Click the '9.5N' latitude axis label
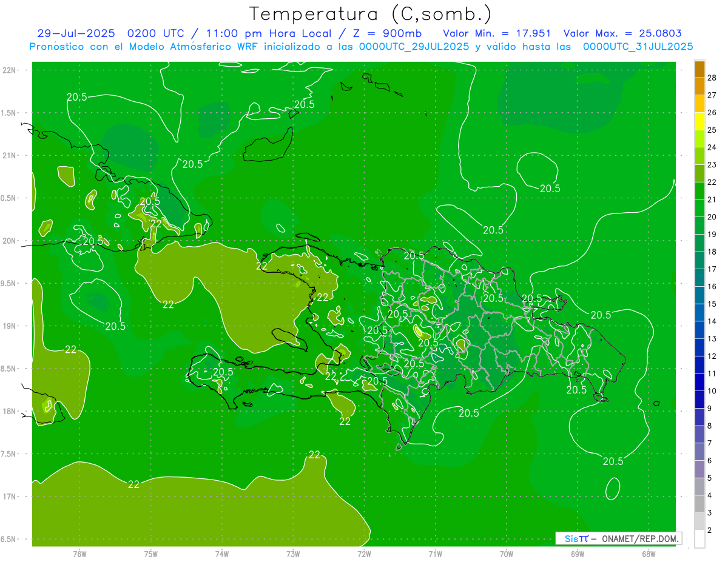Screen dimensions: 728x562 click(8, 283)
